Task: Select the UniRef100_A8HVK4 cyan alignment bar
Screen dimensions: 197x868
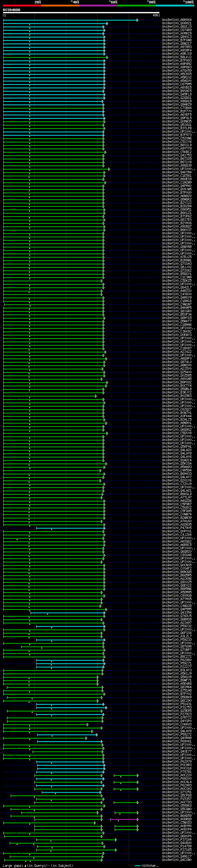Action: (x=70, y=20)
